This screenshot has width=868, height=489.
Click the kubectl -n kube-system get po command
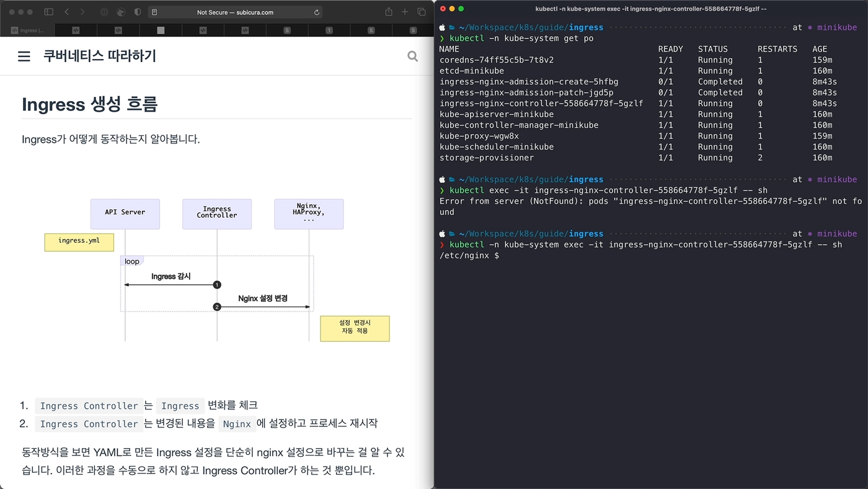point(521,38)
